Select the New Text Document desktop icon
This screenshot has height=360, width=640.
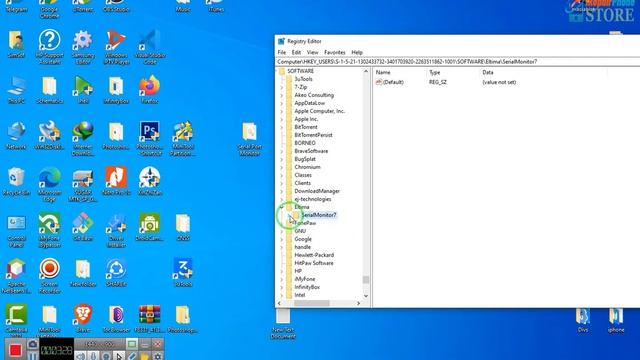pyautogui.click(x=282, y=324)
